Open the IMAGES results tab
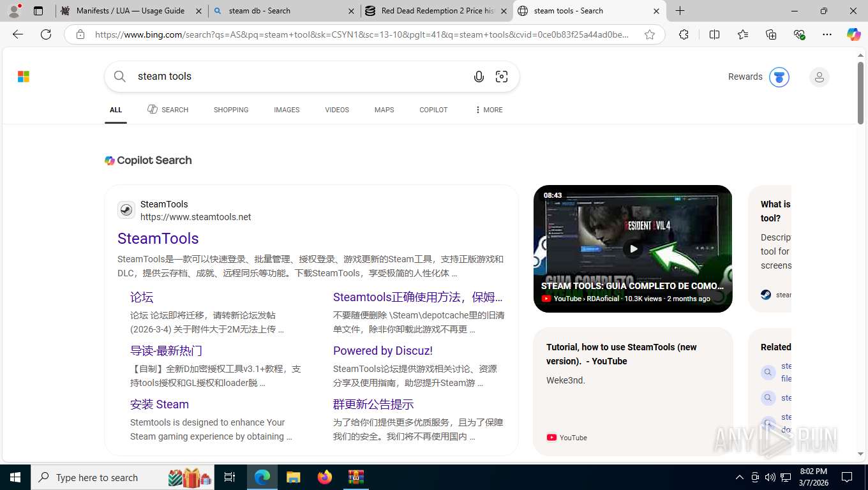The height and width of the screenshot is (490, 868). click(x=287, y=110)
